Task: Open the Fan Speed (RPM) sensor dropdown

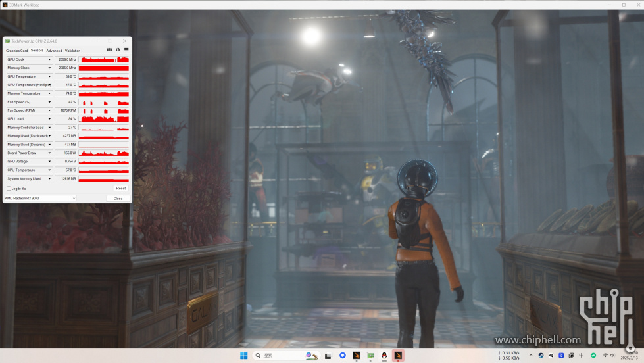Action: (50, 110)
